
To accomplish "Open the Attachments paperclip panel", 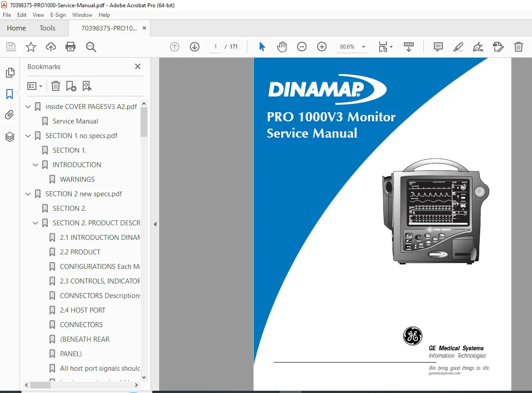I will [10, 115].
